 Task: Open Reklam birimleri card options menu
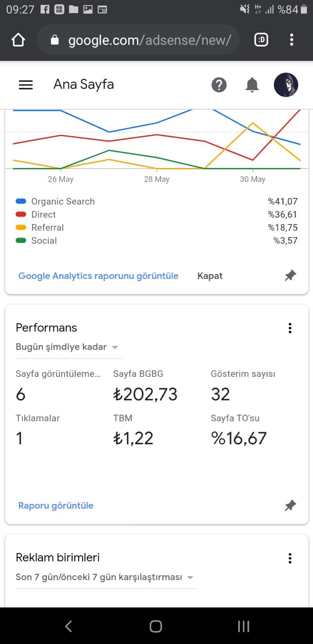[x=290, y=558]
